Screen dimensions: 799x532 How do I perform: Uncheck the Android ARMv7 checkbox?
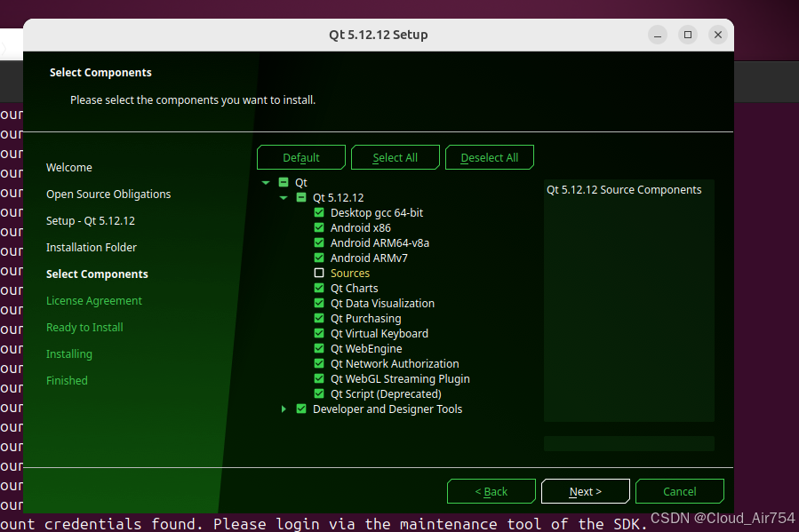319,258
